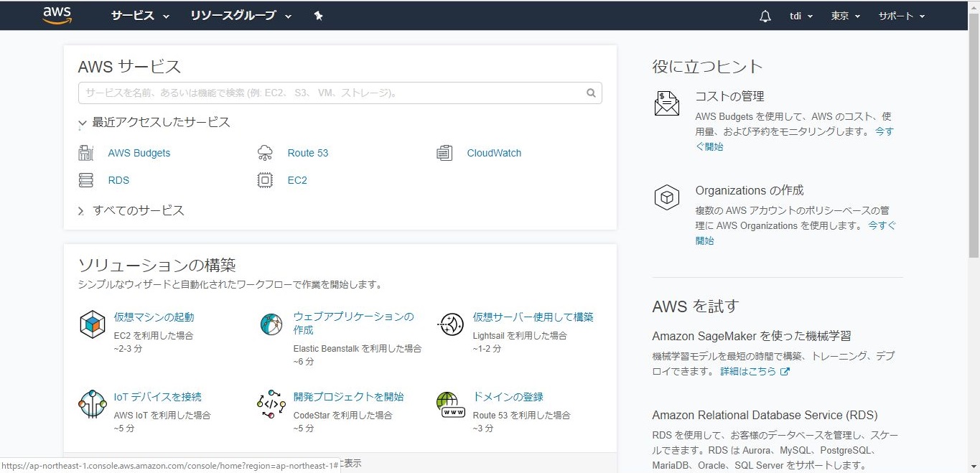Click the AWS Budgets icon
The width and height of the screenshot is (980, 473).
tap(86, 153)
